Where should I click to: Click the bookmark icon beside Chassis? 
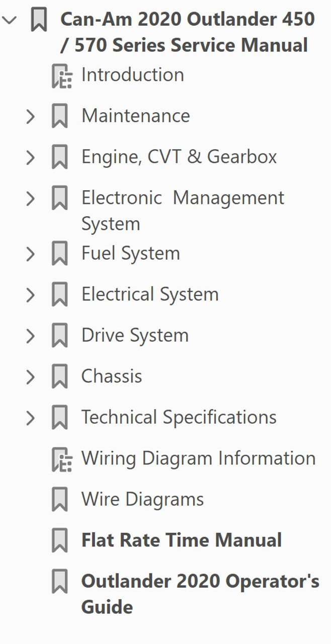60,376
